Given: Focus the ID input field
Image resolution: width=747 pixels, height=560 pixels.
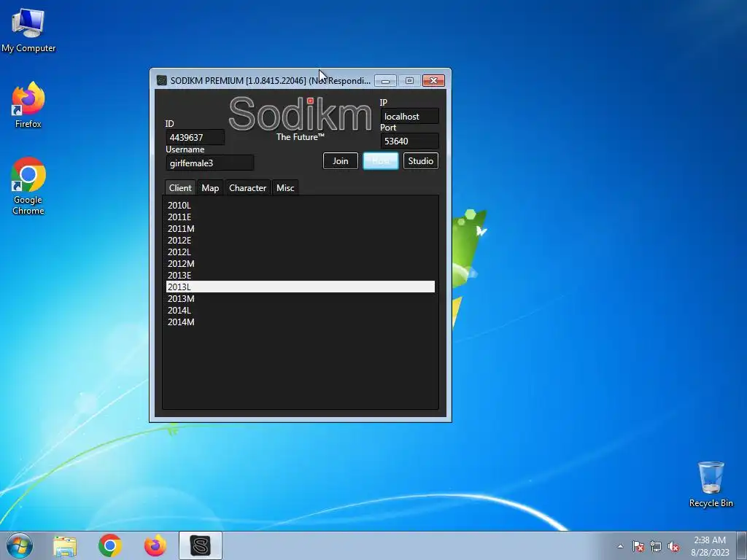Looking at the screenshot, I should [195, 138].
